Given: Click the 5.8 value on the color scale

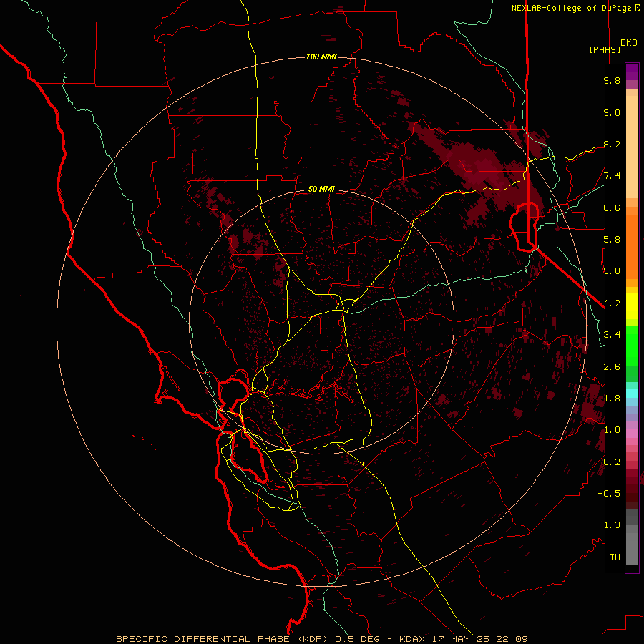Looking at the screenshot, I should tap(612, 240).
